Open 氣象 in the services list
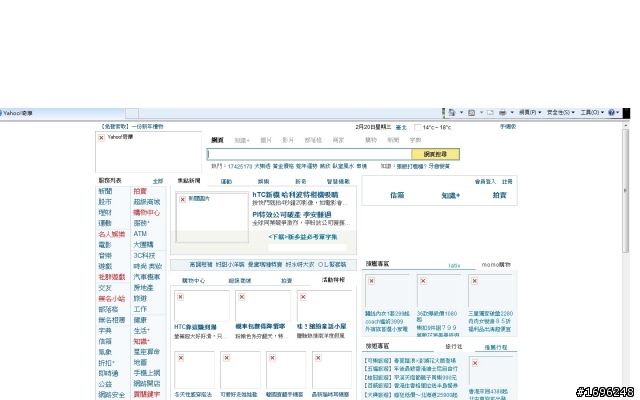 coord(105,352)
